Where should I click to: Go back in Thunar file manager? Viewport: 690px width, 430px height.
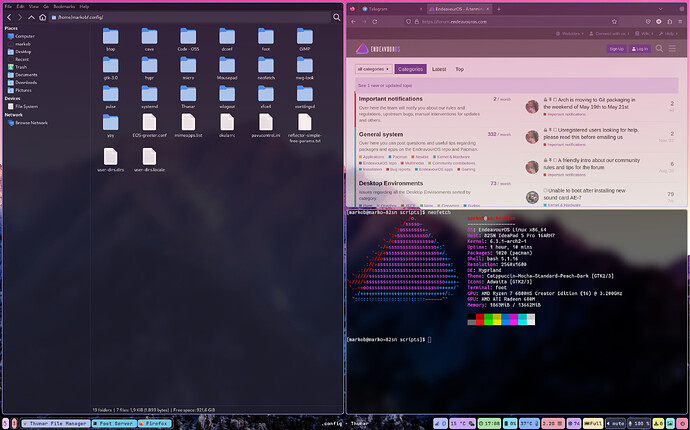(9, 17)
